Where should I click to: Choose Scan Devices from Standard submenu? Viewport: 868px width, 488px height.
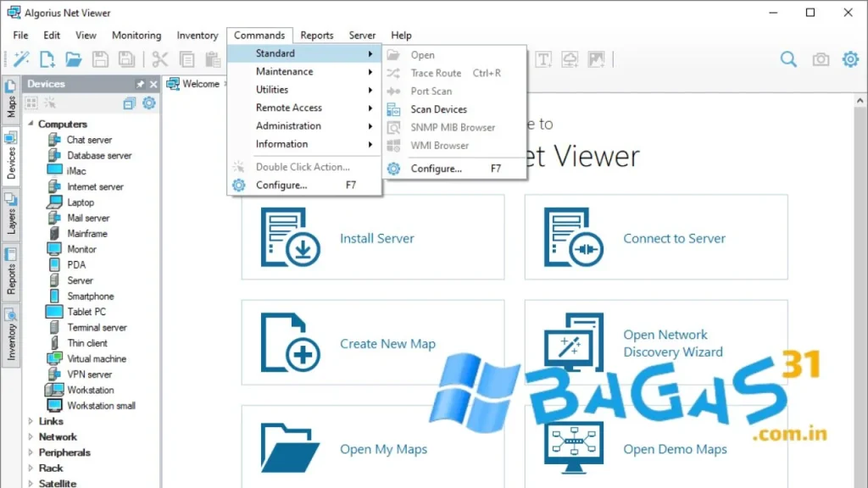pyautogui.click(x=454, y=109)
